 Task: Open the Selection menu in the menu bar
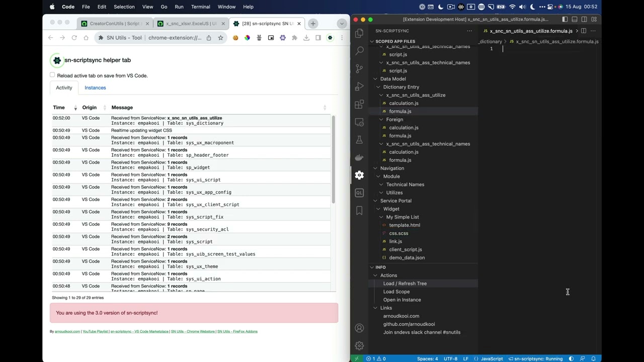pyautogui.click(x=124, y=7)
